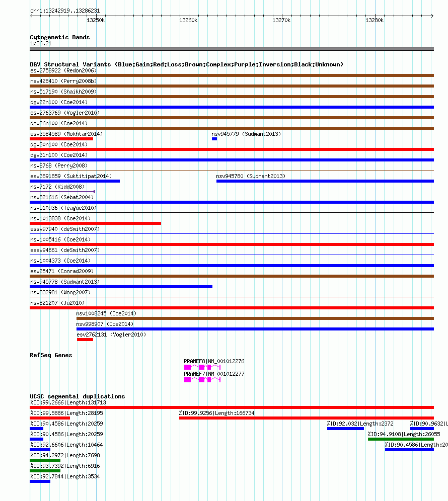Click variant label nsv998907 (Coe2014)
This screenshot has width=448, height=501.
105,323
